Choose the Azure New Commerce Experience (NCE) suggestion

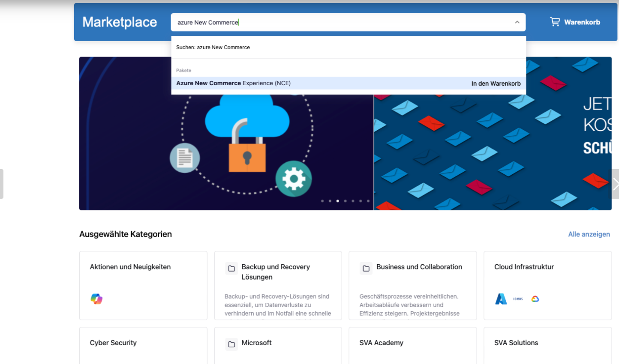[234, 84]
